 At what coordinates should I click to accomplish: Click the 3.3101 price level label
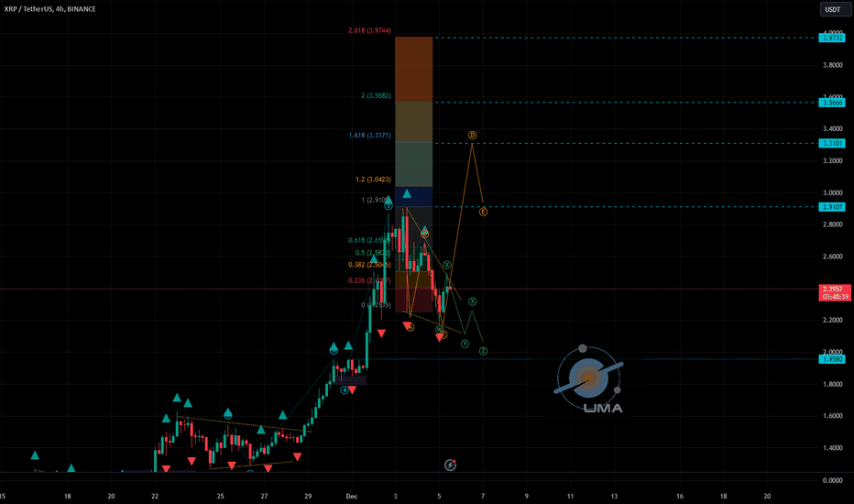point(832,143)
